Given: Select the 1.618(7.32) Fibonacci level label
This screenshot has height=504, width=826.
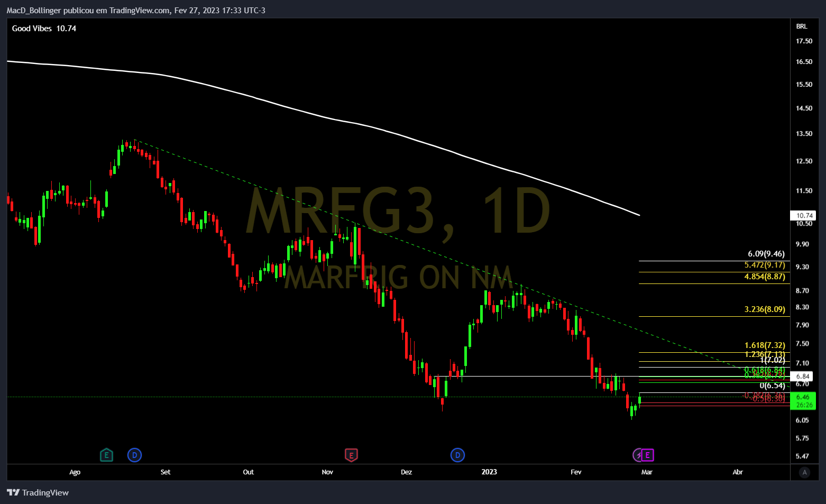Looking at the screenshot, I should coord(765,345).
